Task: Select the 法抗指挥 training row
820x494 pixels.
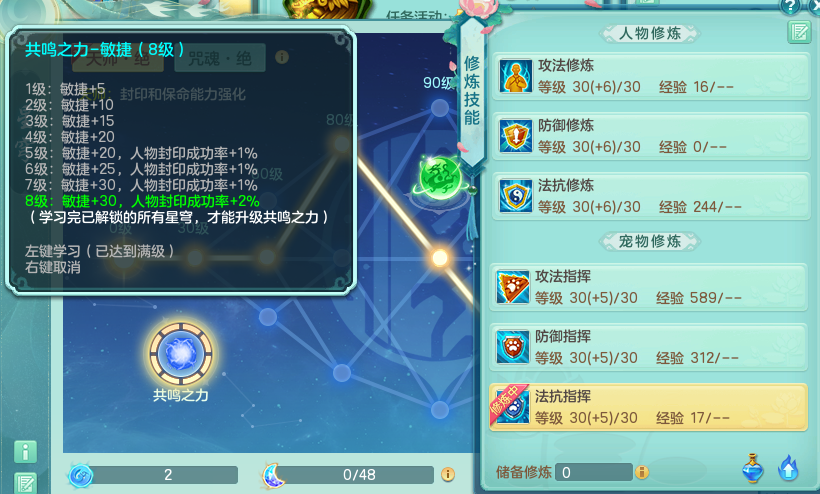Action: (x=648, y=407)
